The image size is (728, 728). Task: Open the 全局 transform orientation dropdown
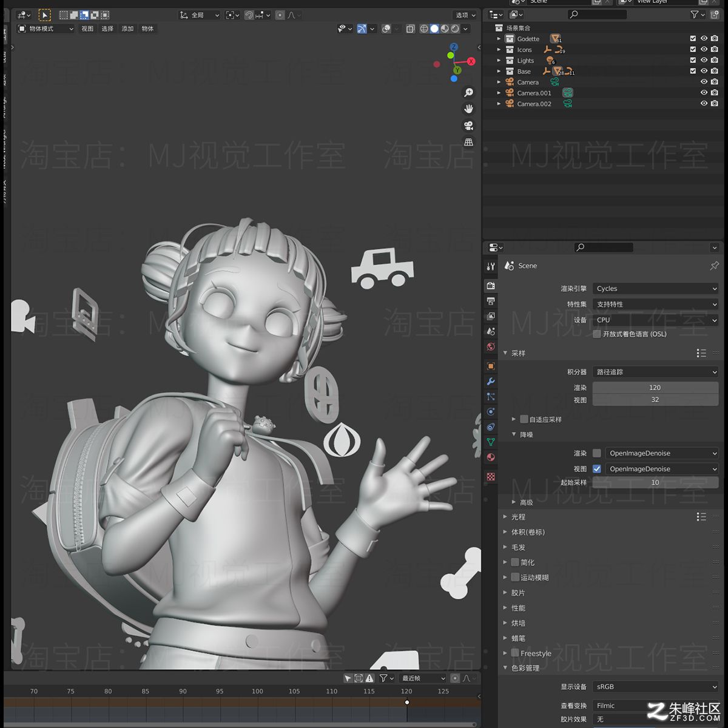[199, 15]
